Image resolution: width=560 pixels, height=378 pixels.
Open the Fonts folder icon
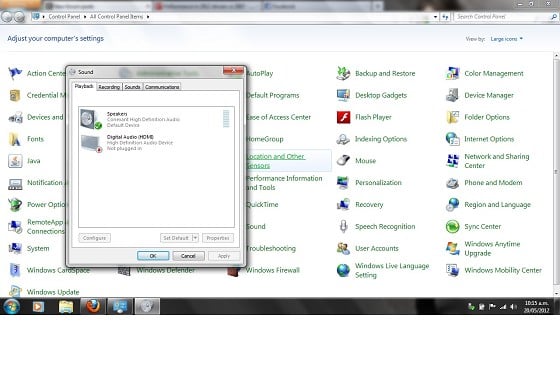(x=15, y=139)
